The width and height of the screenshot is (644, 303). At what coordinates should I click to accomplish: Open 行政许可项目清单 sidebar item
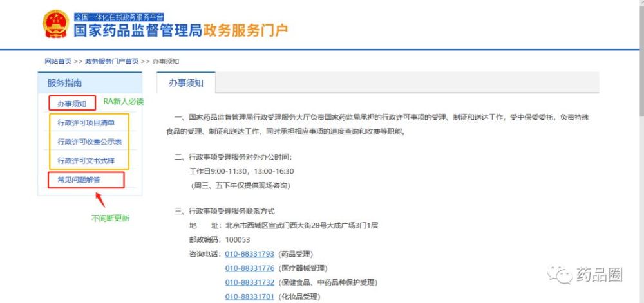(x=86, y=123)
